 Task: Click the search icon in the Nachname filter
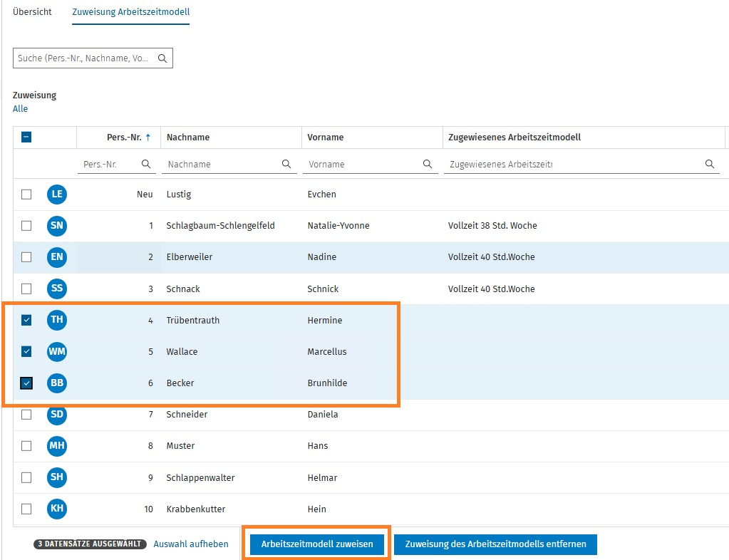(286, 164)
